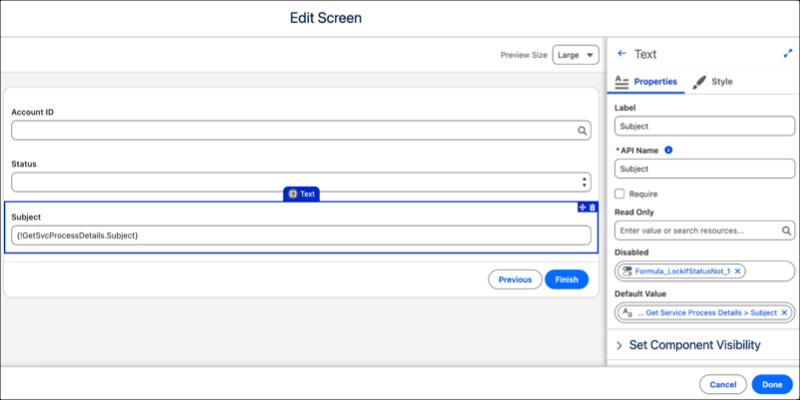Click the Account ID search magnifier icon

click(x=582, y=131)
